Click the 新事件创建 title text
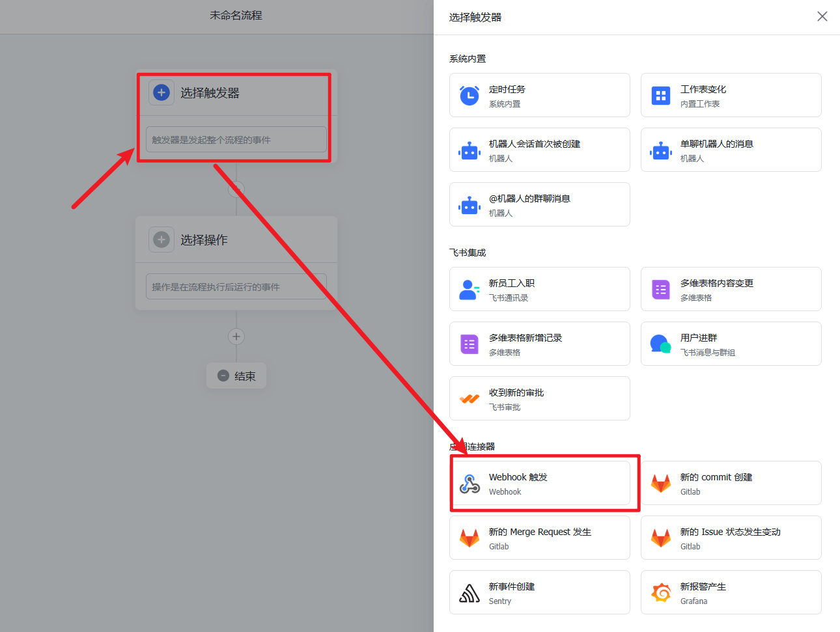 [512, 586]
